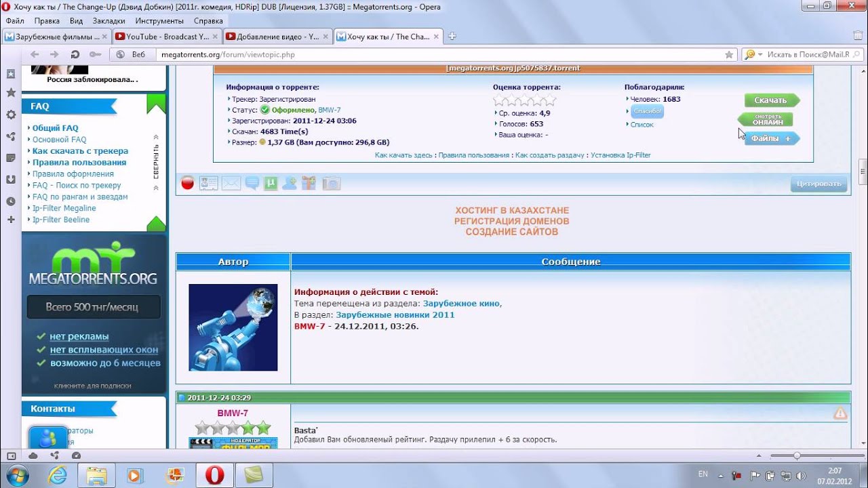The height and width of the screenshot is (488, 868).
Task: Click the address bar URL field
Action: click(x=440, y=54)
